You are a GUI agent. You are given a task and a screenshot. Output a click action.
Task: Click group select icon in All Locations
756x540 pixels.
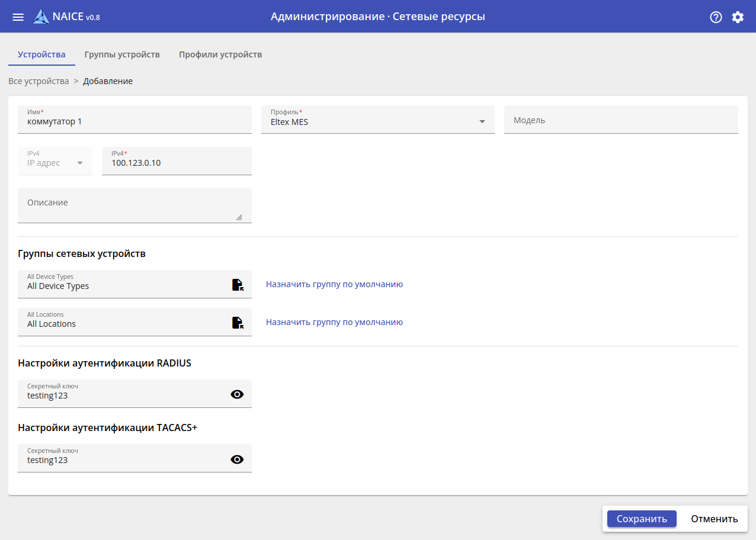[237, 323]
